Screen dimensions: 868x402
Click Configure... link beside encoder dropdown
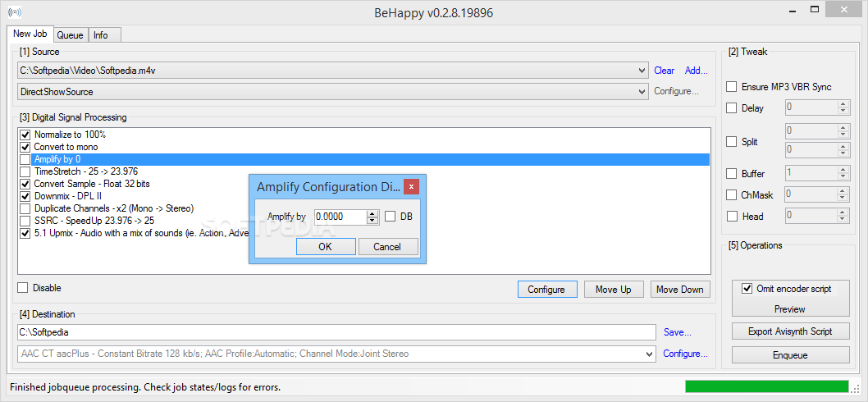tap(685, 354)
